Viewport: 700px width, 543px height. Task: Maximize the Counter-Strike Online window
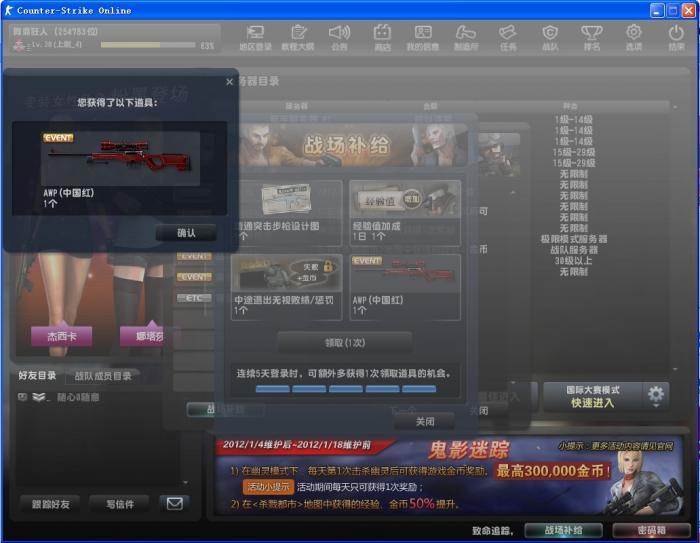[x=672, y=10]
